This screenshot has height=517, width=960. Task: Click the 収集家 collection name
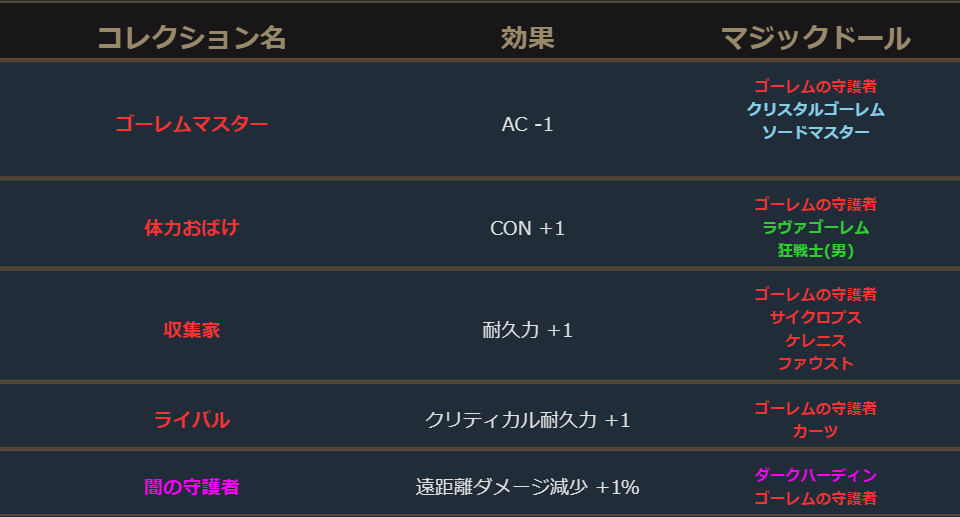coord(191,330)
